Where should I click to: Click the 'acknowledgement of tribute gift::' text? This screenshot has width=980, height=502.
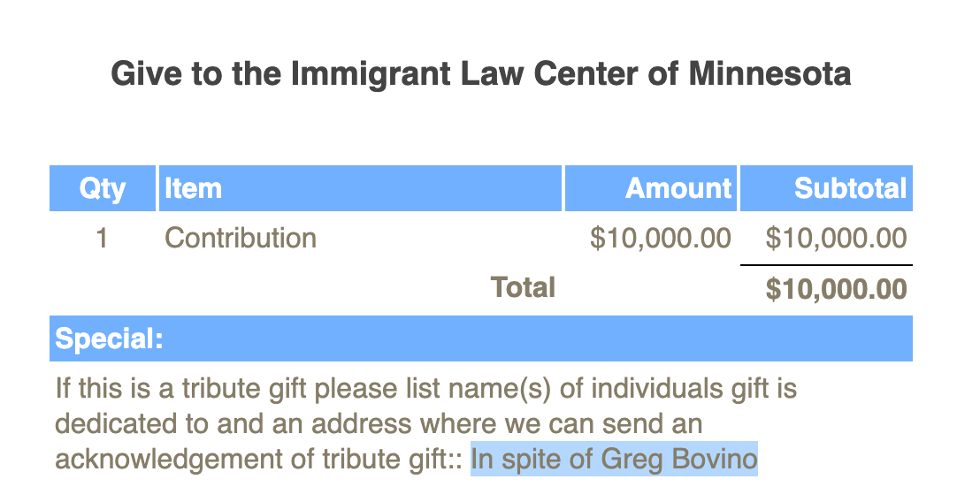pyautogui.click(x=259, y=460)
